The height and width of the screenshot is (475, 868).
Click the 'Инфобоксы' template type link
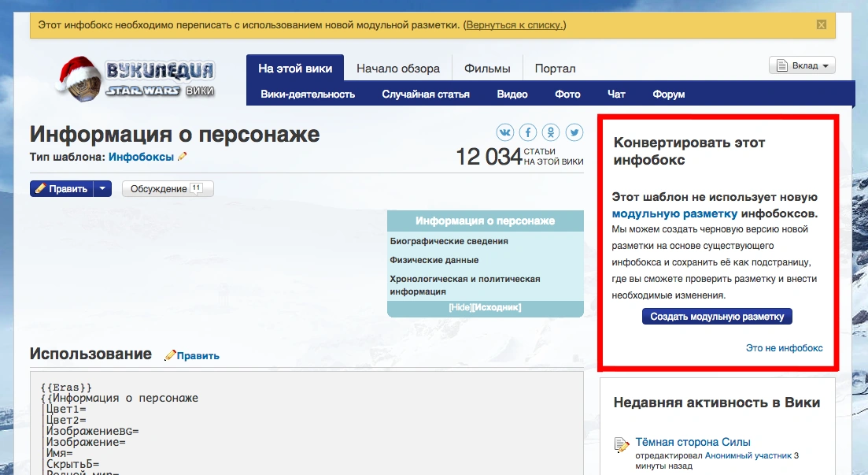pos(141,157)
